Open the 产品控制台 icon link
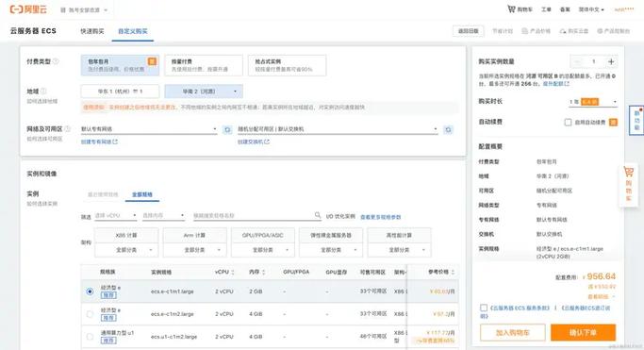Image resolution: width=644 pixels, height=350 pixels. [613, 31]
